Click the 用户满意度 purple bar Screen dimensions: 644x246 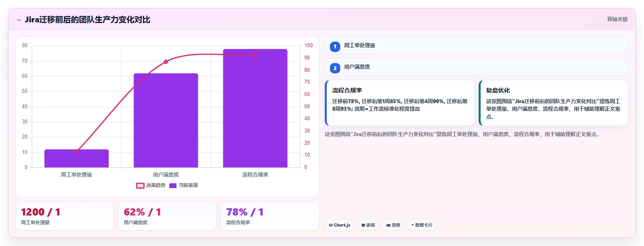166,120
